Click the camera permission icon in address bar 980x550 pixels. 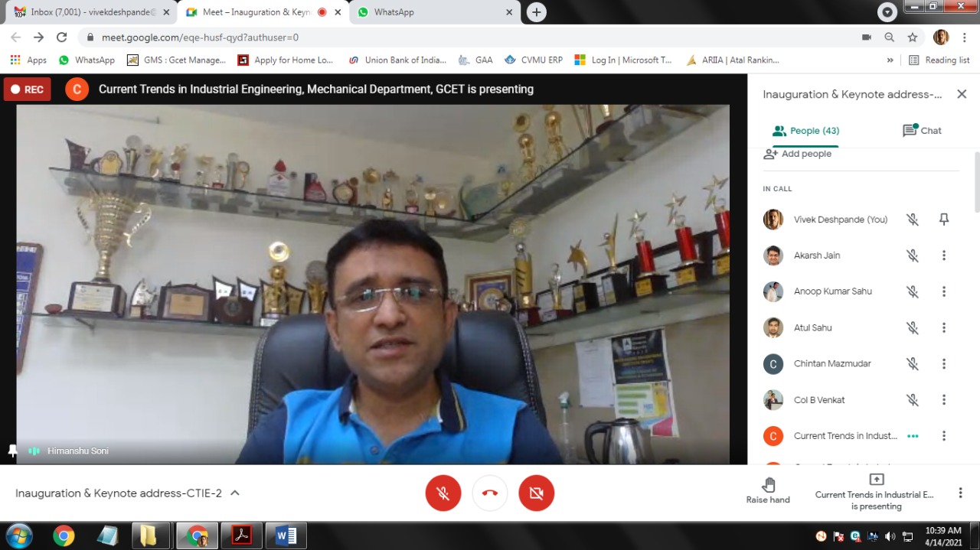[x=867, y=37]
